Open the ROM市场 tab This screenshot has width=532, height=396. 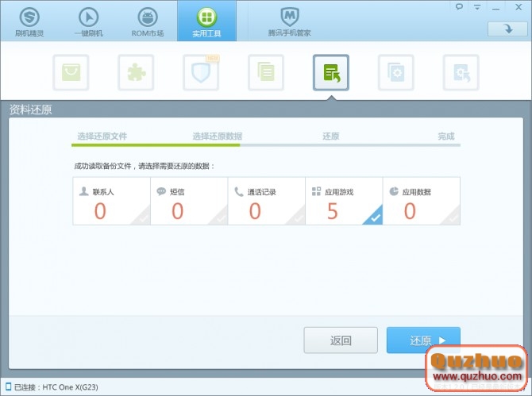click(x=148, y=21)
